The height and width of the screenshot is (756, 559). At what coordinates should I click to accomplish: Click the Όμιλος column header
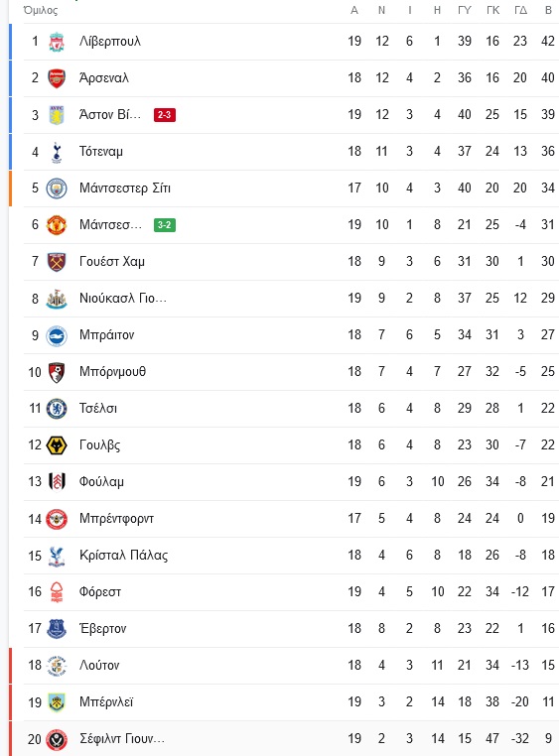41,10
